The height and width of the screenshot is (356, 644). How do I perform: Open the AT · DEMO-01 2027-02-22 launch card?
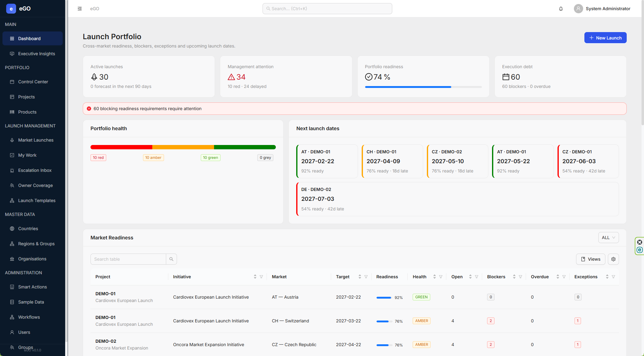pyautogui.click(x=327, y=161)
